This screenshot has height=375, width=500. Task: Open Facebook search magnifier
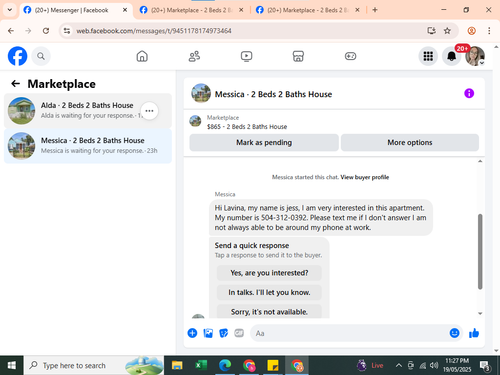click(41, 56)
